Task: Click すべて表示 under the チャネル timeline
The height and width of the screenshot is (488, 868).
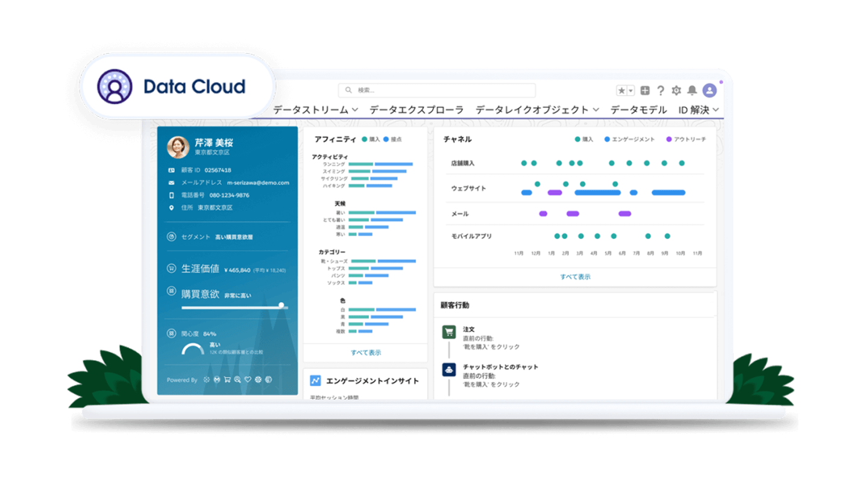Action: tap(575, 277)
